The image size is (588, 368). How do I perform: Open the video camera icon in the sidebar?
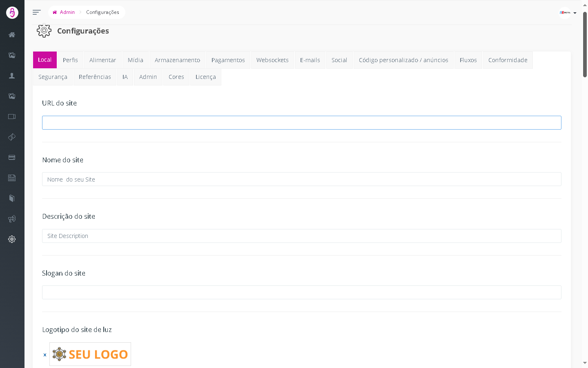12,117
